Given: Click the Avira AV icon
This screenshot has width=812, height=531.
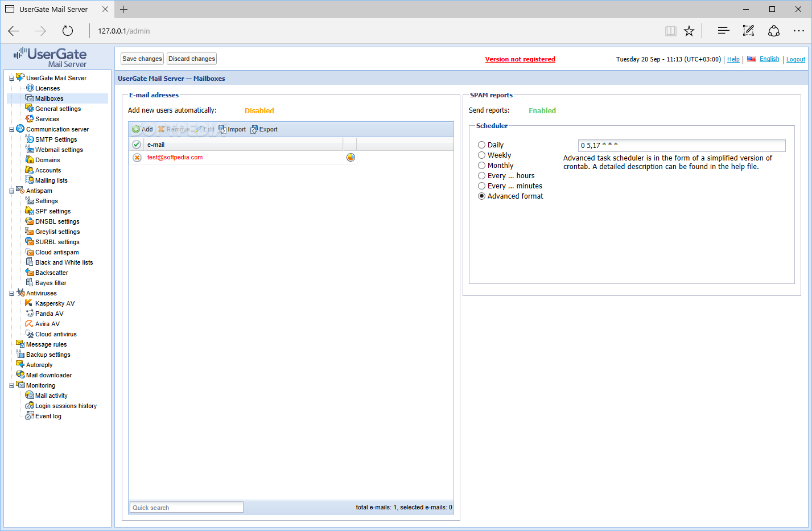Looking at the screenshot, I should click(x=30, y=323).
